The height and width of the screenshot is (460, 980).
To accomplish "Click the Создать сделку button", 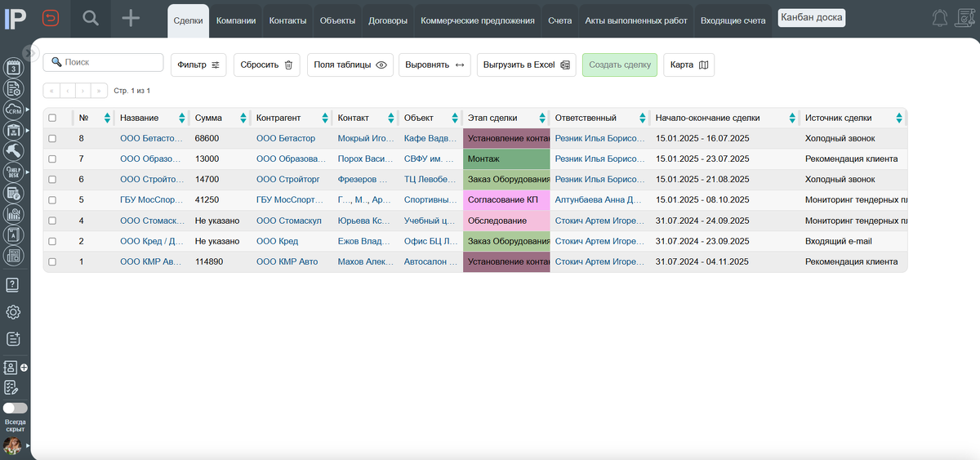I will [620, 65].
